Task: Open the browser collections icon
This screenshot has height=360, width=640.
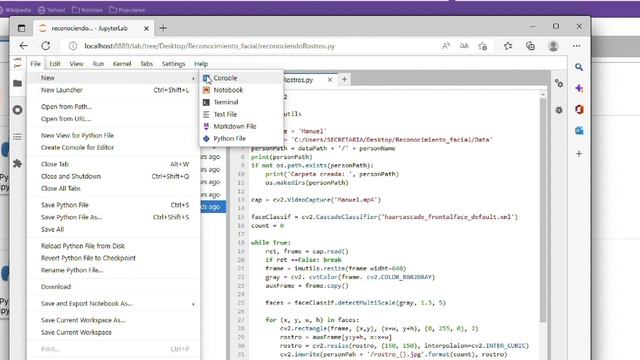Action: (x=530, y=46)
